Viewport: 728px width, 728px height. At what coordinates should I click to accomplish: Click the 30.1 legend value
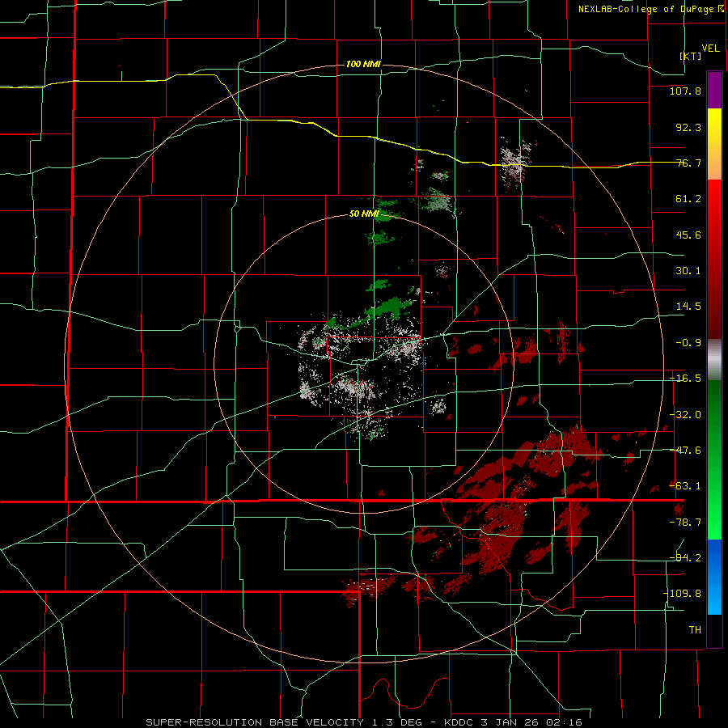[688, 271]
